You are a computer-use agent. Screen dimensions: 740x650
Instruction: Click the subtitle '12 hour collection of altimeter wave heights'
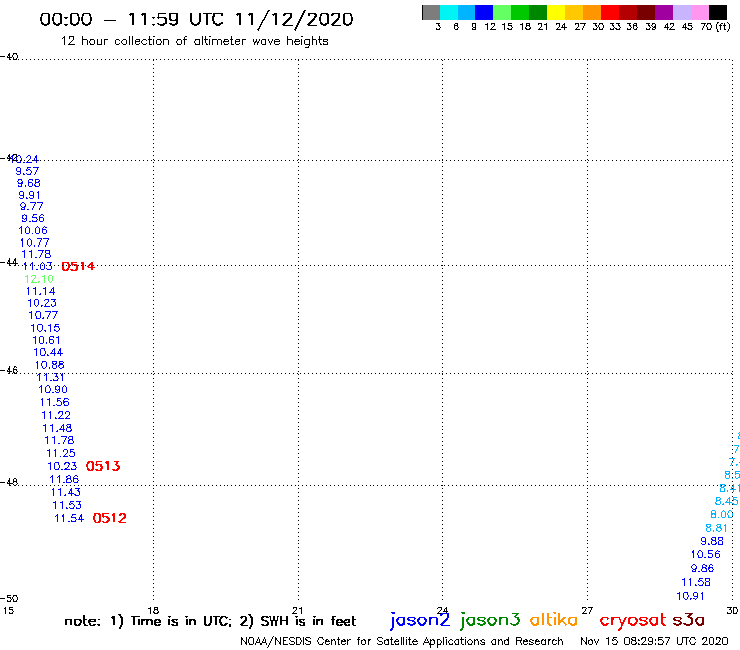pos(194,41)
